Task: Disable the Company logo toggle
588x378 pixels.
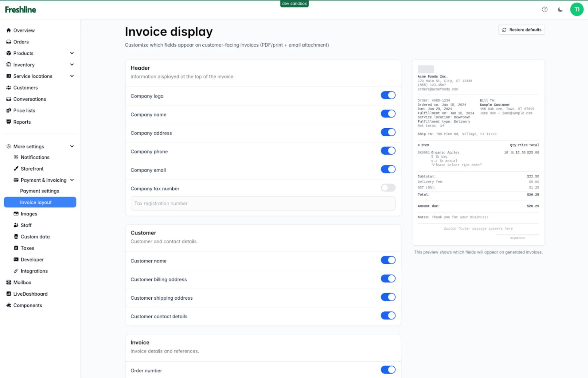Action: click(388, 95)
